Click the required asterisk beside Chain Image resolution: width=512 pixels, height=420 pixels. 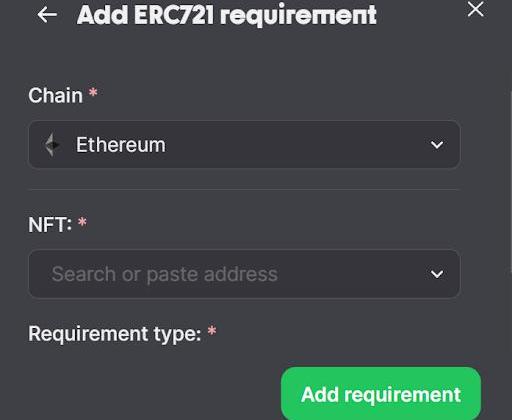[93, 92]
